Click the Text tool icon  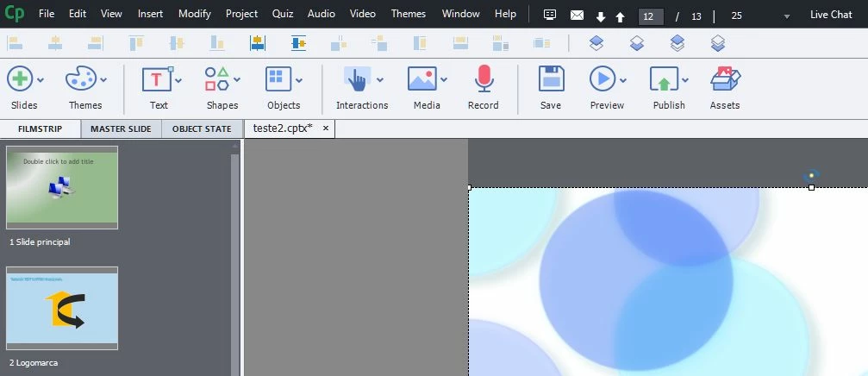pos(157,78)
